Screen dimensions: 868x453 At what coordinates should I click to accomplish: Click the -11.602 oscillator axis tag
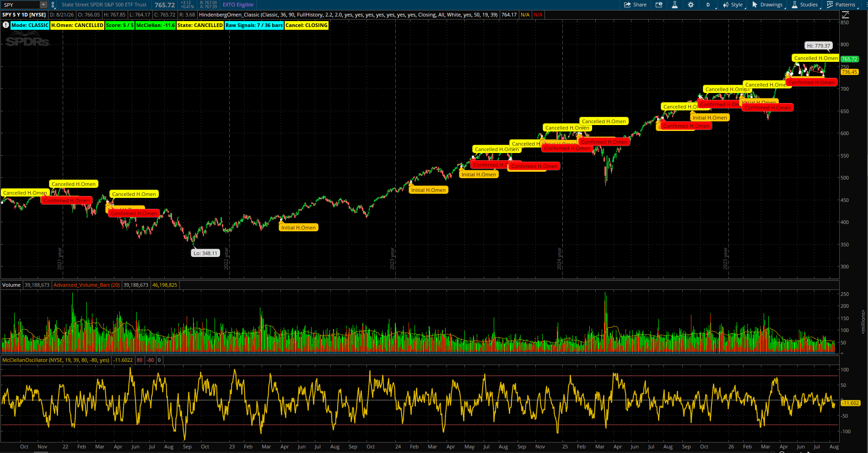[x=851, y=403]
